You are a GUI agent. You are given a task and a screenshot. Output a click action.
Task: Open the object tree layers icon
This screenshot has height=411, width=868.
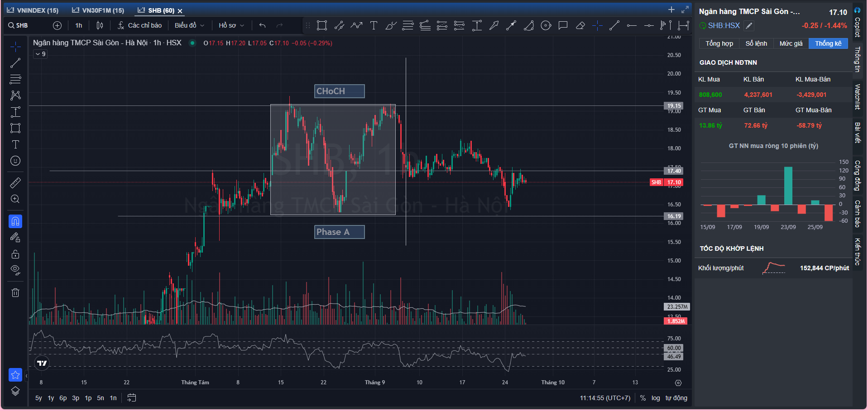[x=15, y=391]
